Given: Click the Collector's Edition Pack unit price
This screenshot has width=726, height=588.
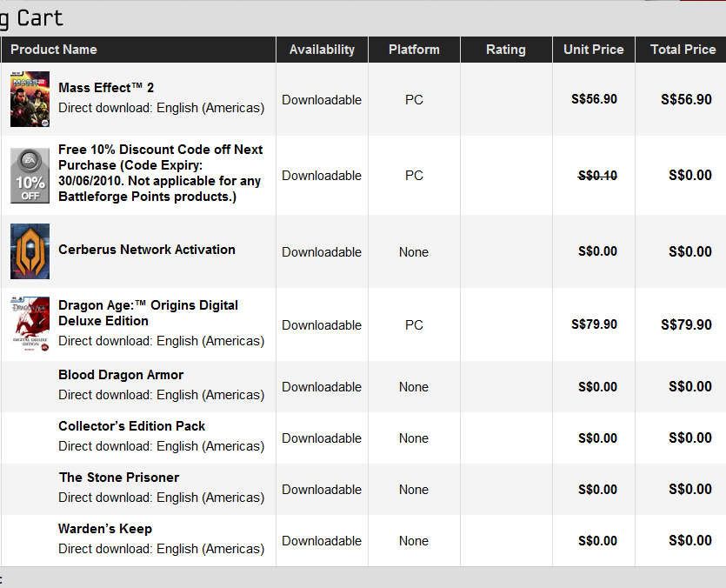Looking at the screenshot, I should pyautogui.click(x=597, y=438).
